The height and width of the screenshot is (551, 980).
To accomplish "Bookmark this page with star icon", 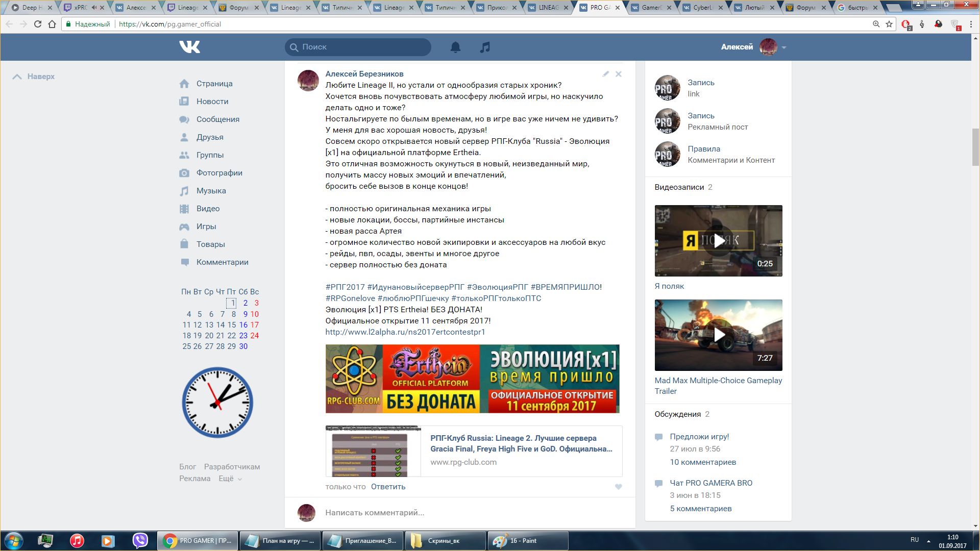I will click(889, 24).
